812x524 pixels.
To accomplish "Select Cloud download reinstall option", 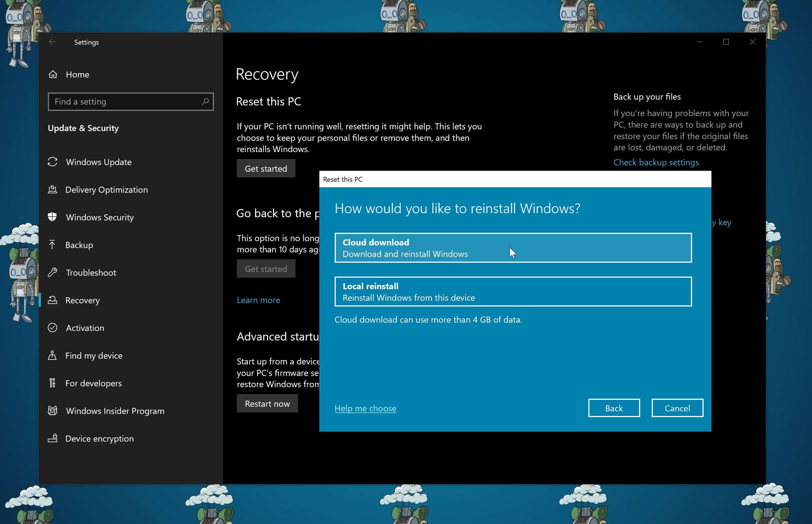I will [x=513, y=247].
